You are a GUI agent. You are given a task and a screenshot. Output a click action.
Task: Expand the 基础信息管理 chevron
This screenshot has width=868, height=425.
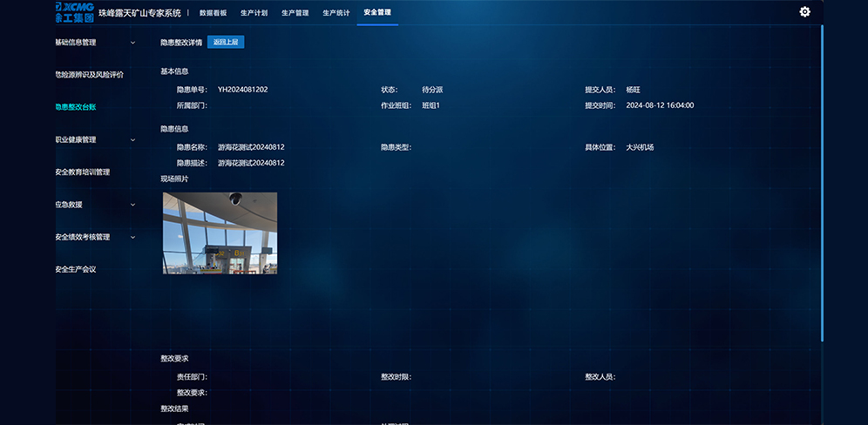(132, 42)
